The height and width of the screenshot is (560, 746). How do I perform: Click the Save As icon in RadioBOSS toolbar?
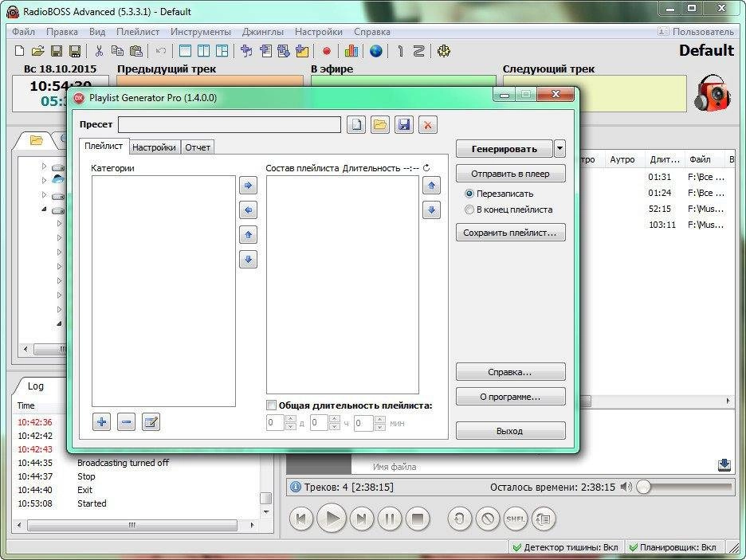75,51
